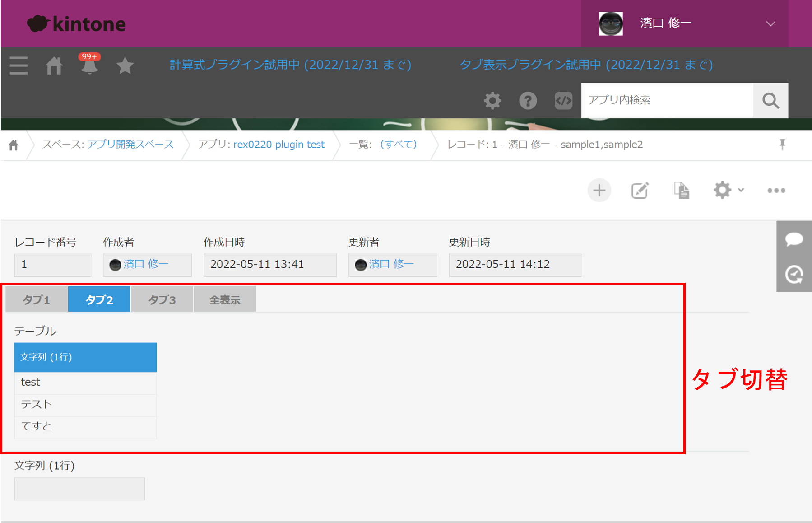Viewport: 812px width, 523px height.
Task: Open the help question mark icon
Action: pos(528,100)
